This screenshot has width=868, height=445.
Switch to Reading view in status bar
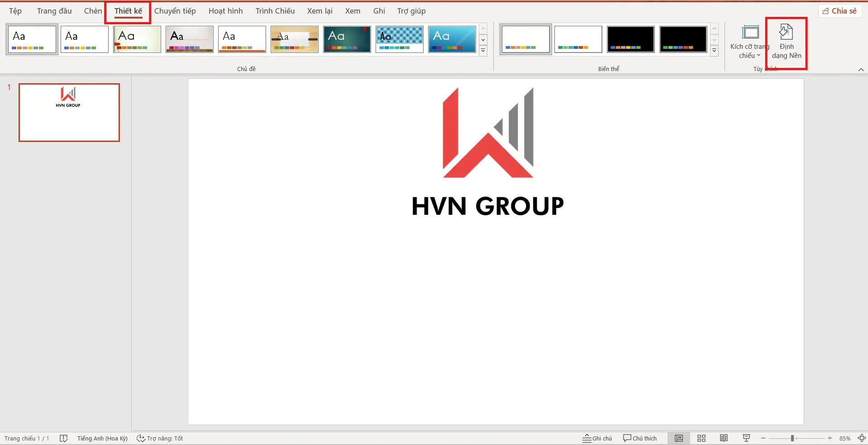pyautogui.click(x=724, y=438)
